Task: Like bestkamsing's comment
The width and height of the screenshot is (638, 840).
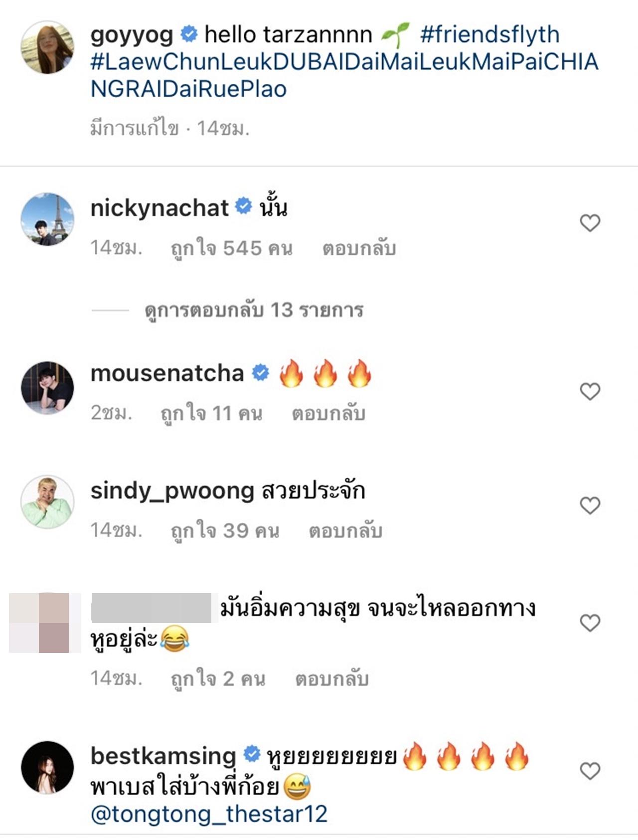Action: click(x=590, y=771)
